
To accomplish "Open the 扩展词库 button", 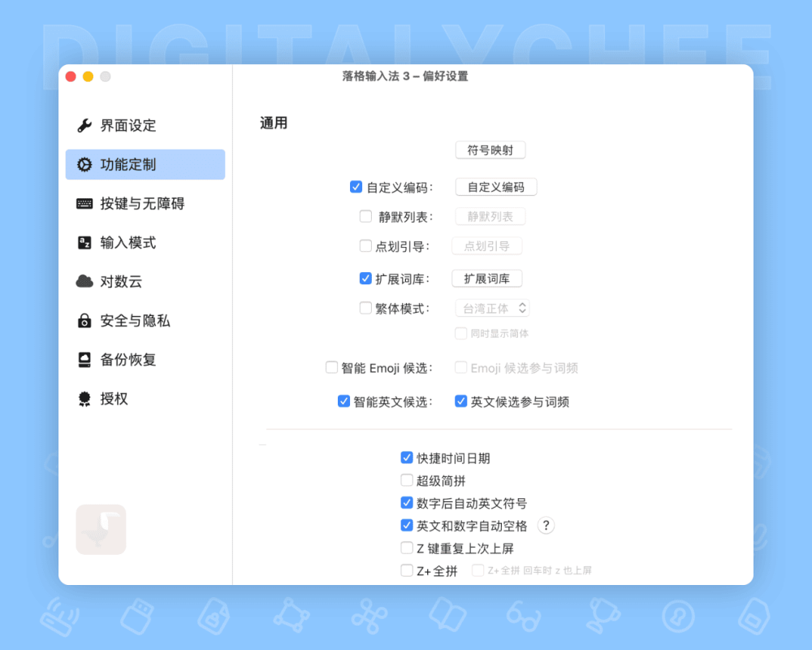I will (x=486, y=279).
